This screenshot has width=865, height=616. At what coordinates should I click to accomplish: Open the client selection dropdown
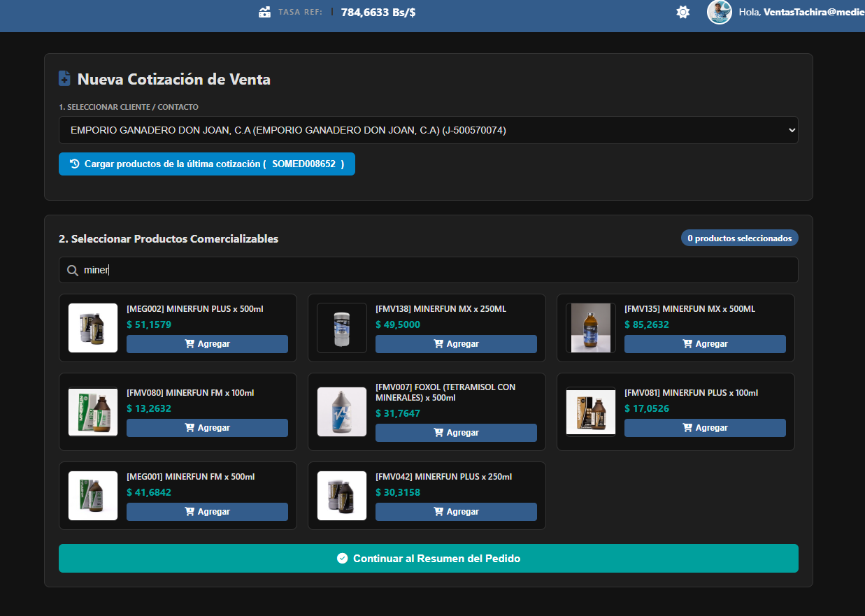pyautogui.click(x=428, y=130)
